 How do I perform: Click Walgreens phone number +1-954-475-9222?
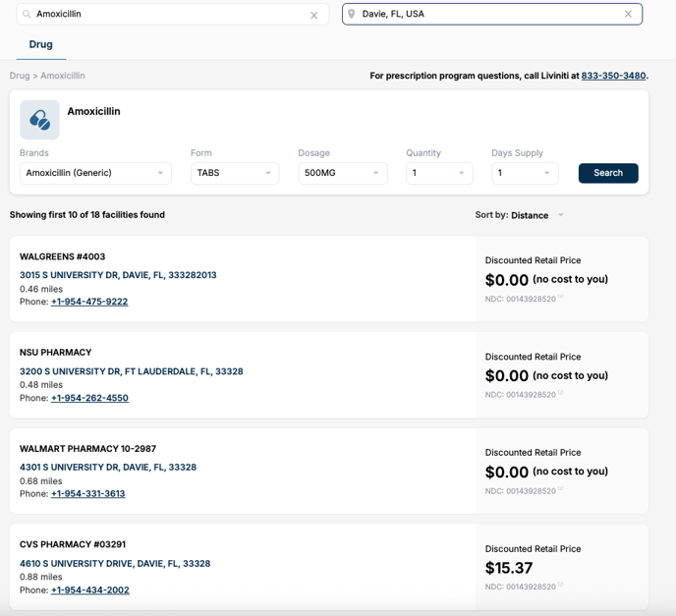(89, 302)
